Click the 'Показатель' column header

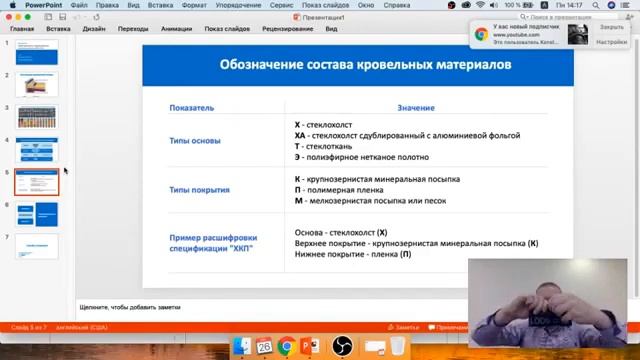pos(191,108)
